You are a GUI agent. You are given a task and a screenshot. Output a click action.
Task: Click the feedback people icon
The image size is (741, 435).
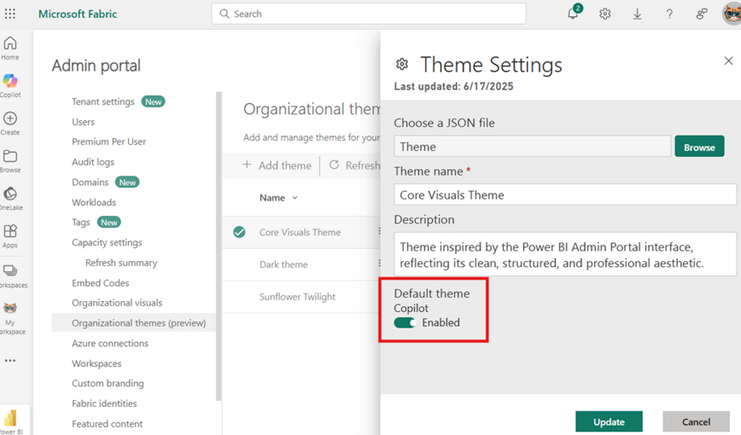tap(702, 14)
